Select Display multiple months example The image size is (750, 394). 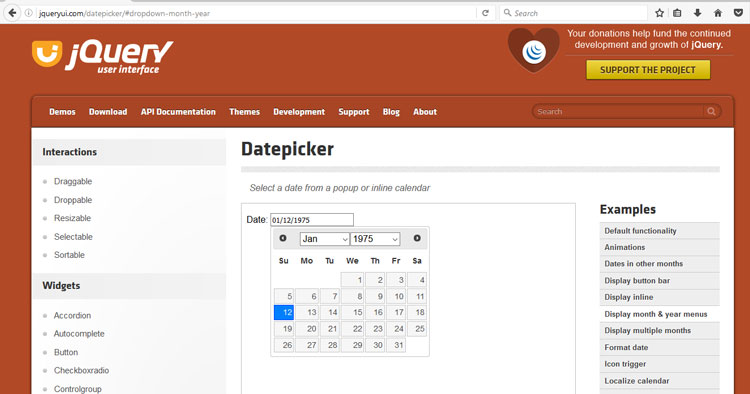(660, 331)
